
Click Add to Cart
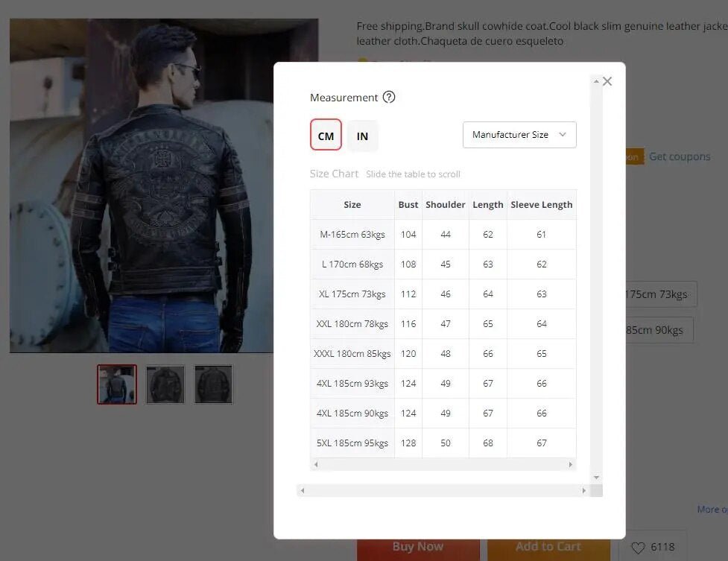[548, 546]
